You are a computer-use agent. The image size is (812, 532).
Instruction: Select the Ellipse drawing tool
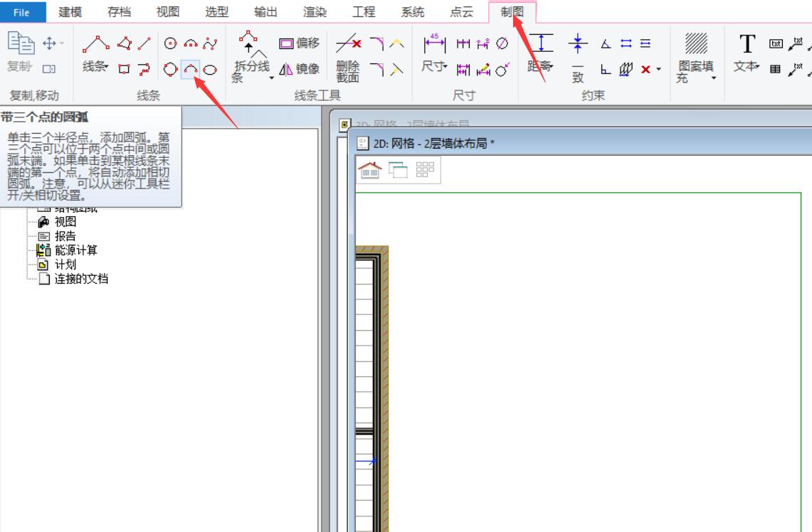[x=210, y=69]
